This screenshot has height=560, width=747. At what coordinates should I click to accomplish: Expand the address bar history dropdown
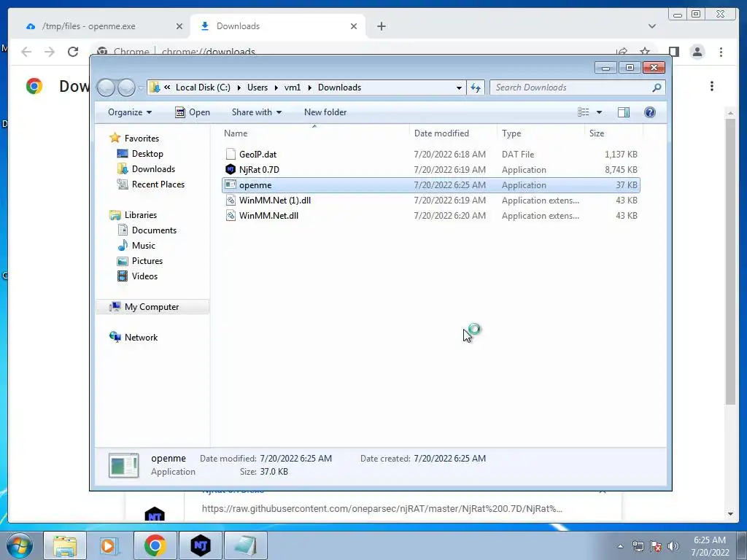pyautogui.click(x=459, y=87)
